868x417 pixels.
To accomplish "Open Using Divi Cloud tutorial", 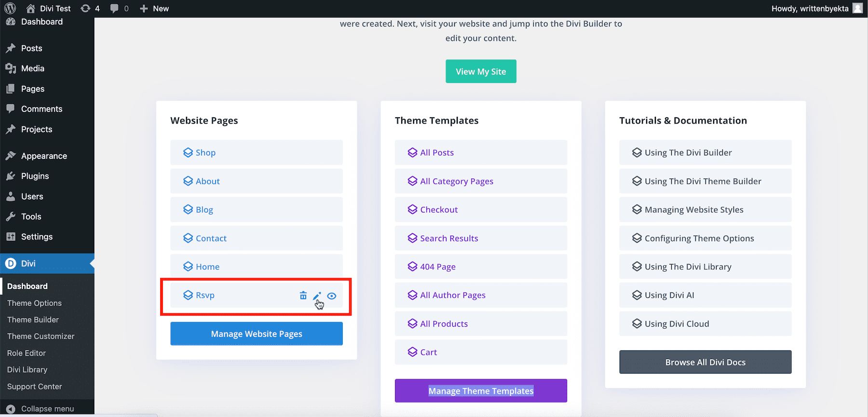I will (705, 323).
